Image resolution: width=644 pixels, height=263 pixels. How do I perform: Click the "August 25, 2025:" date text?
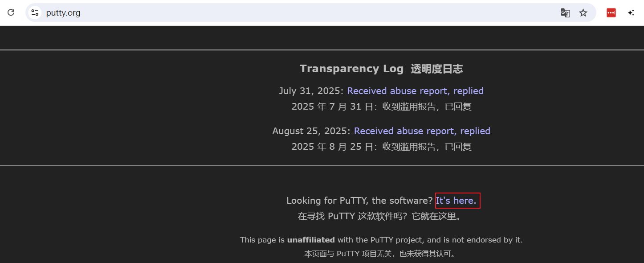pos(311,131)
